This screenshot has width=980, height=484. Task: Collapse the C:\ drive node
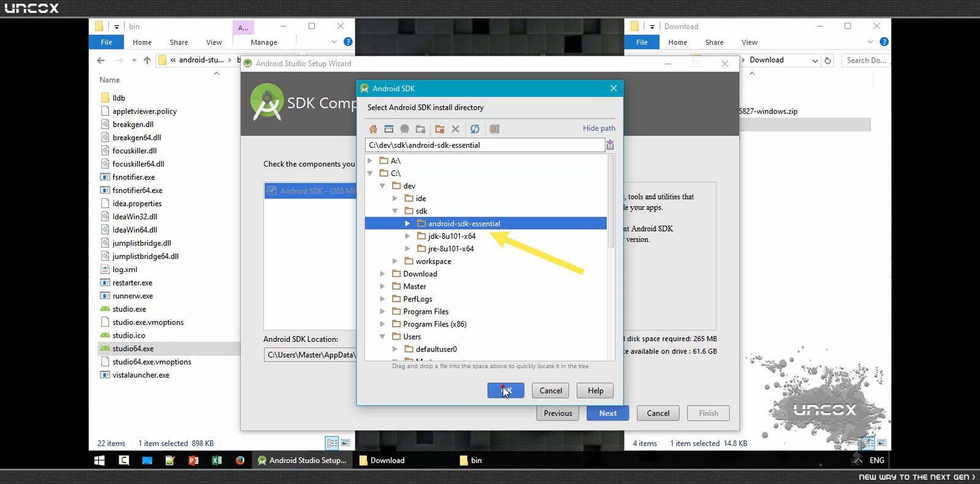tap(369, 173)
